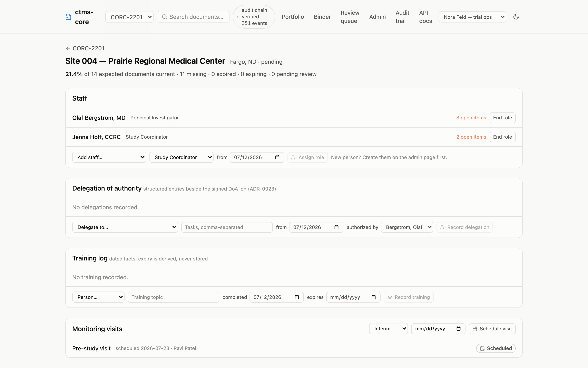Open the Interim visit type dropdown
588x368 pixels.
(x=388, y=329)
